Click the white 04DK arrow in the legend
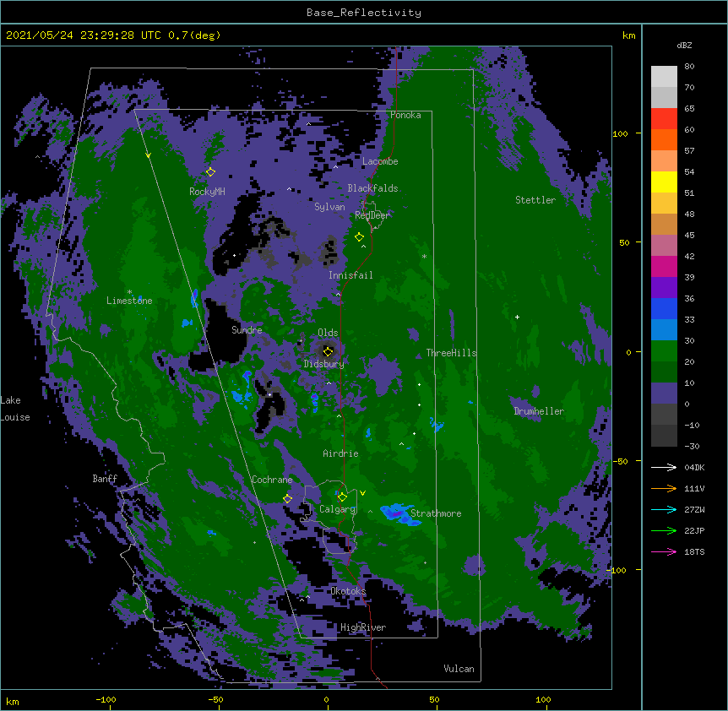 664,467
